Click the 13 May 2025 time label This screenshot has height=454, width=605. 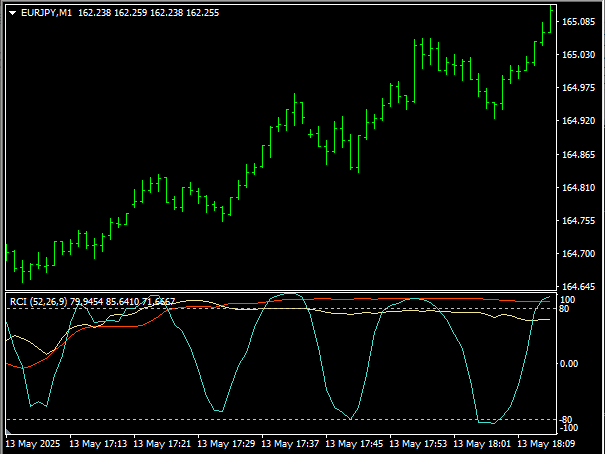33,444
